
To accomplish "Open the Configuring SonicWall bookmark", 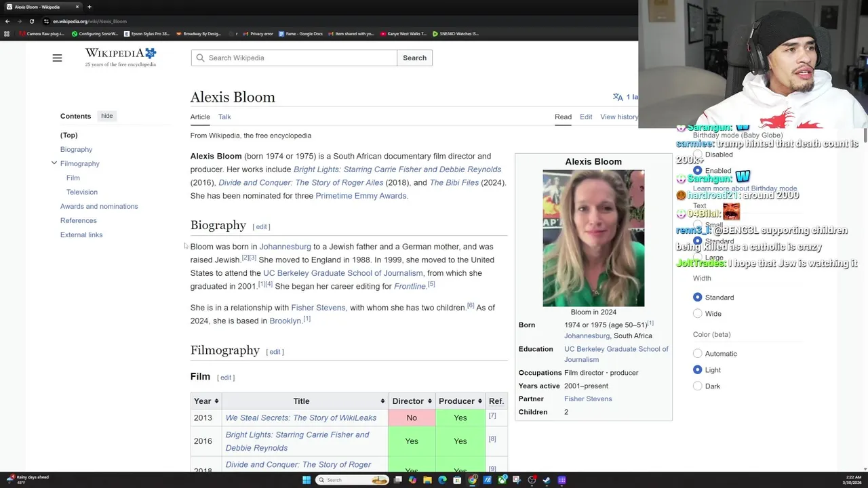I will [95, 33].
